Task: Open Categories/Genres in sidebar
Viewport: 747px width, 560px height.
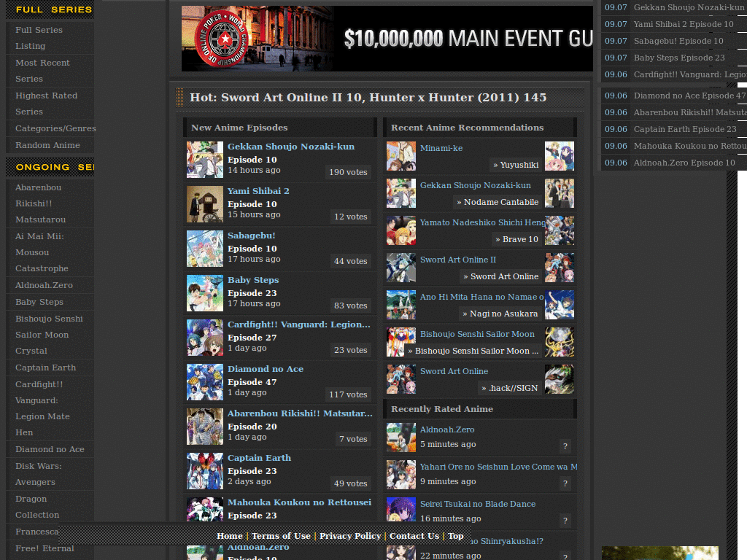Action: pos(55,128)
